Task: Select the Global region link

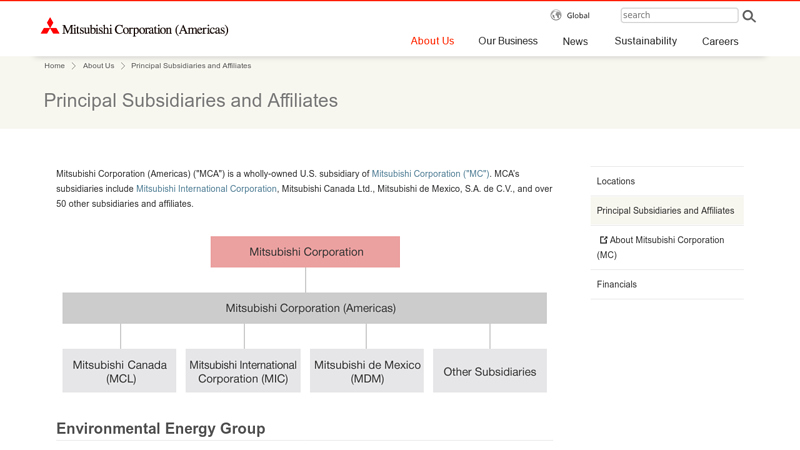Action: coord(578,15)
